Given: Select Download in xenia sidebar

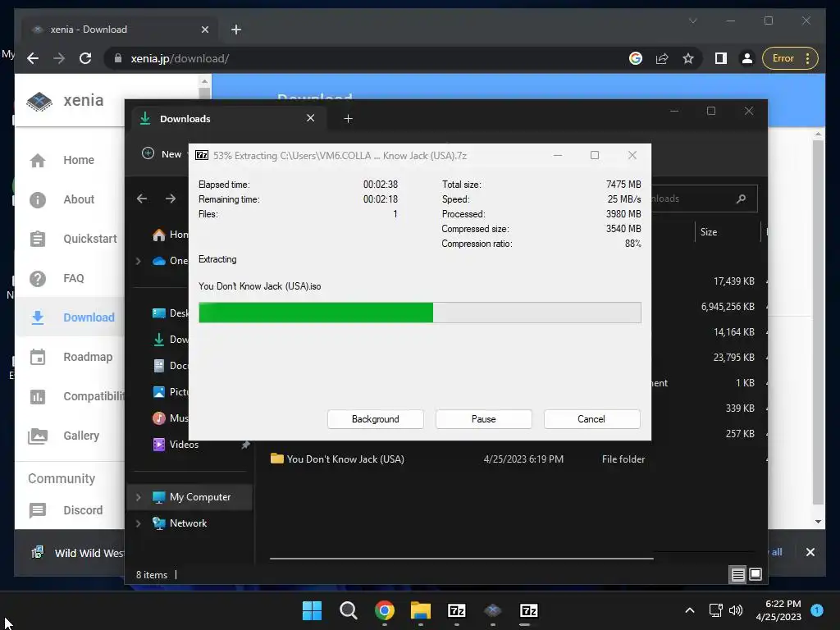Looking at the screenshot, I should click(71, 317).
